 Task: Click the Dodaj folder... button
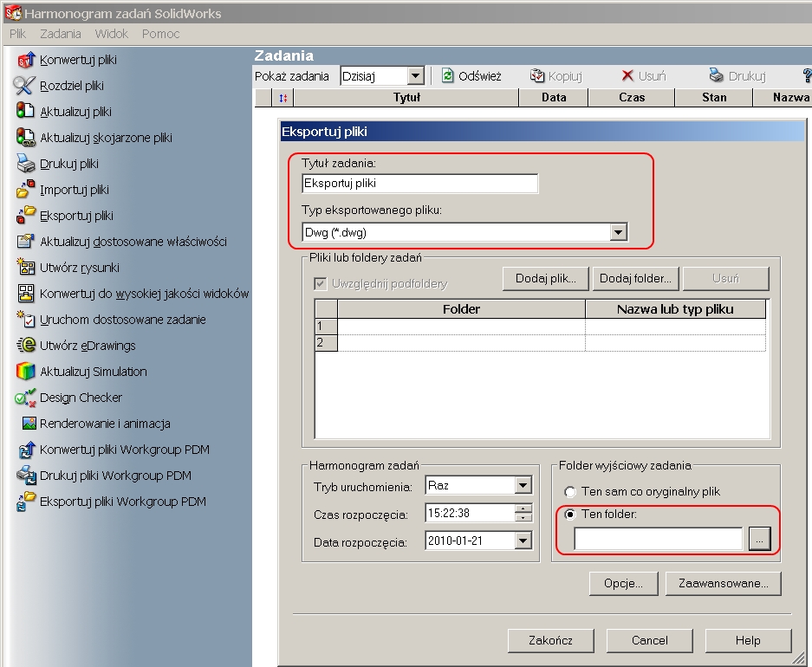635,278
